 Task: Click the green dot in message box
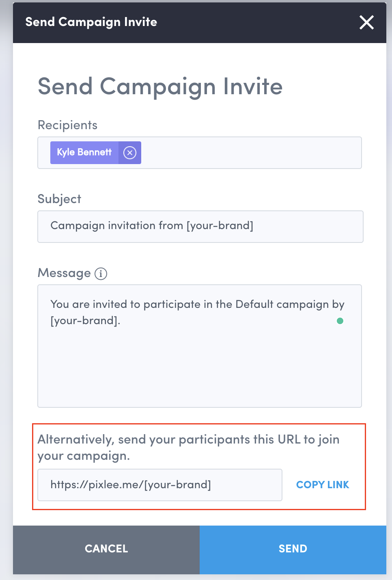tap(340, 321)
